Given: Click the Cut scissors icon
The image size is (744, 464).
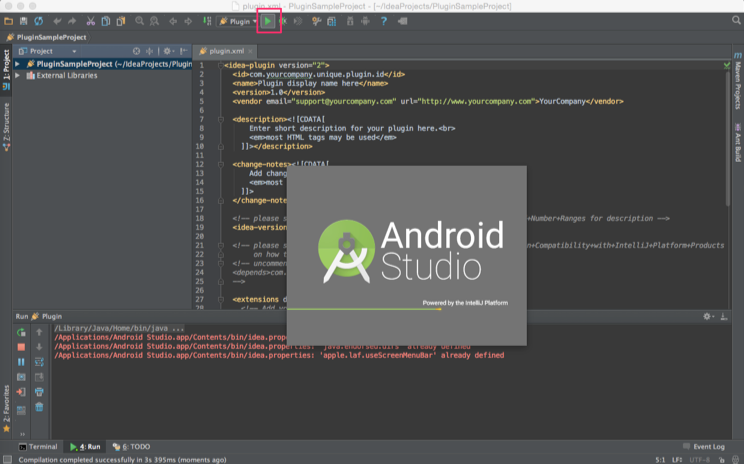Looking at the screenshot, I should [91, 21].
